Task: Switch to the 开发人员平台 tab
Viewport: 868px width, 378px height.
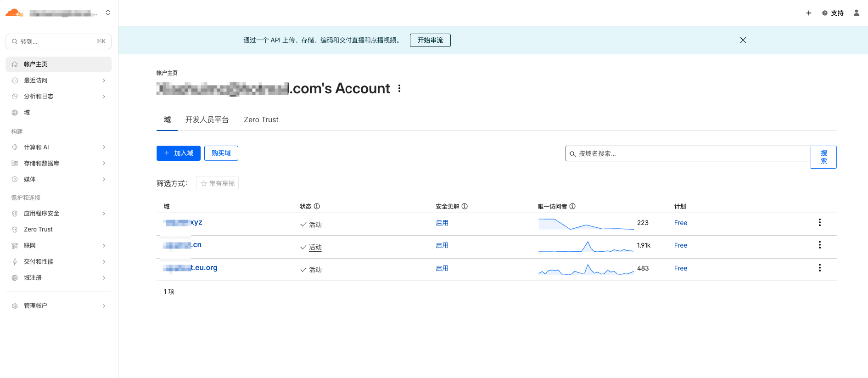Action: pos(207,120)
